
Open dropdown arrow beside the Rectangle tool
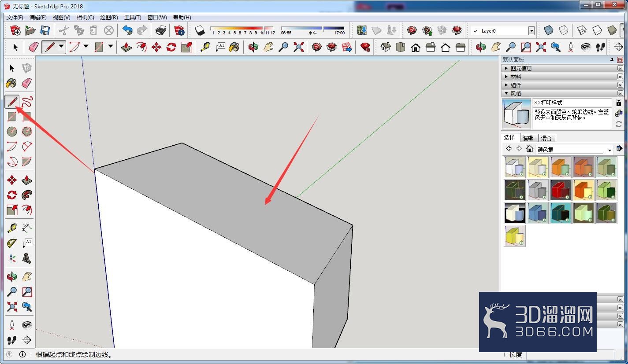(x=110, y=47)
